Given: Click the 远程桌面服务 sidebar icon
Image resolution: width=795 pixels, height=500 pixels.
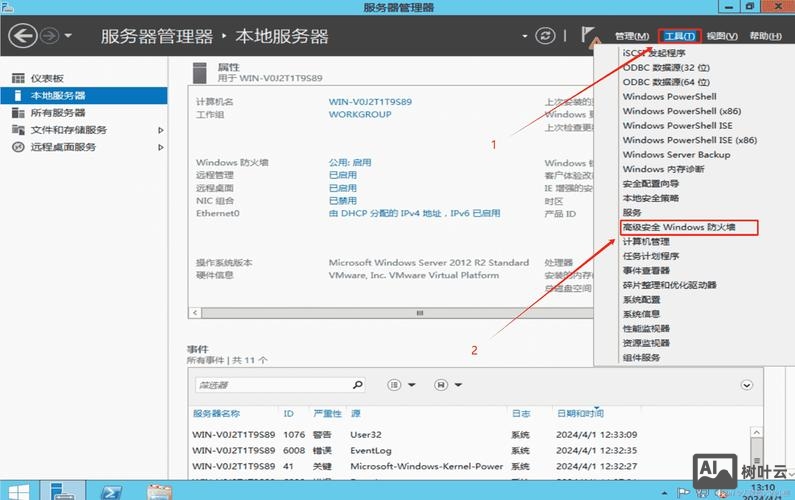Looking at the screenshot, I should (17, 147).
